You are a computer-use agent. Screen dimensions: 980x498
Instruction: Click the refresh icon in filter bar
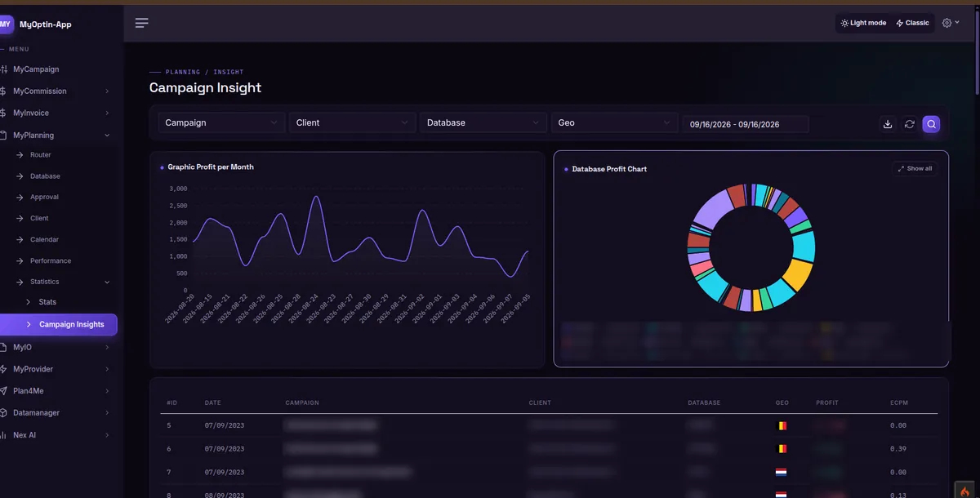[x=909, y=124]
